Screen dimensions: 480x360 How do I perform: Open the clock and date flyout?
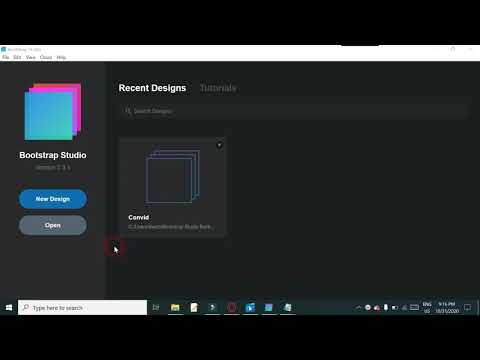tap(447, 307)
